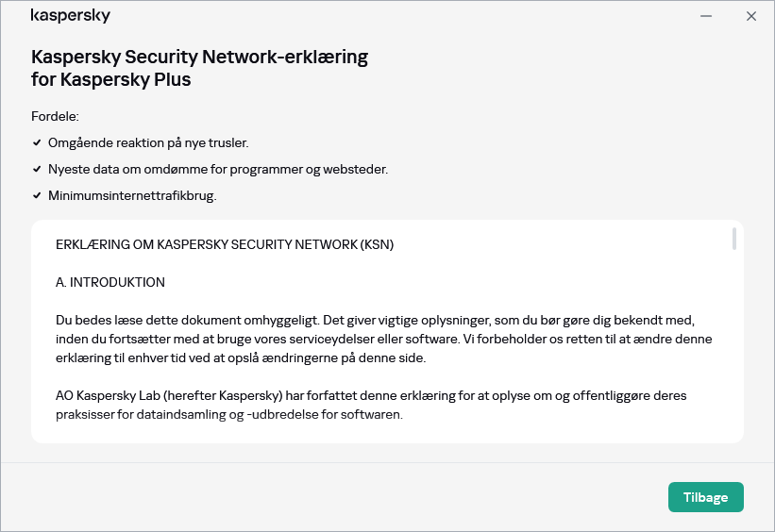Click the line "praksisser for dataindsamling og -udbredelse"
This screenshot has height=532, width=775.
(229, 413)
